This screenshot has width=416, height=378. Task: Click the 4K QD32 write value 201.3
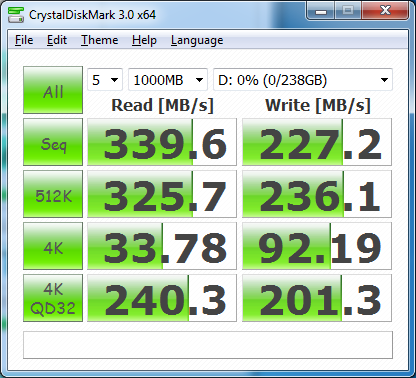[x=317, y=298]
